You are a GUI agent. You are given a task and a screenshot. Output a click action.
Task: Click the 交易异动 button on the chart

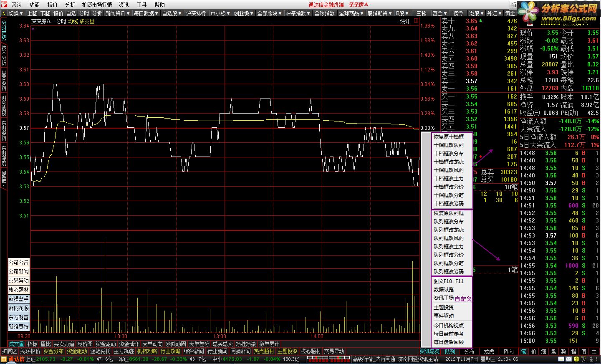(19, 281)
